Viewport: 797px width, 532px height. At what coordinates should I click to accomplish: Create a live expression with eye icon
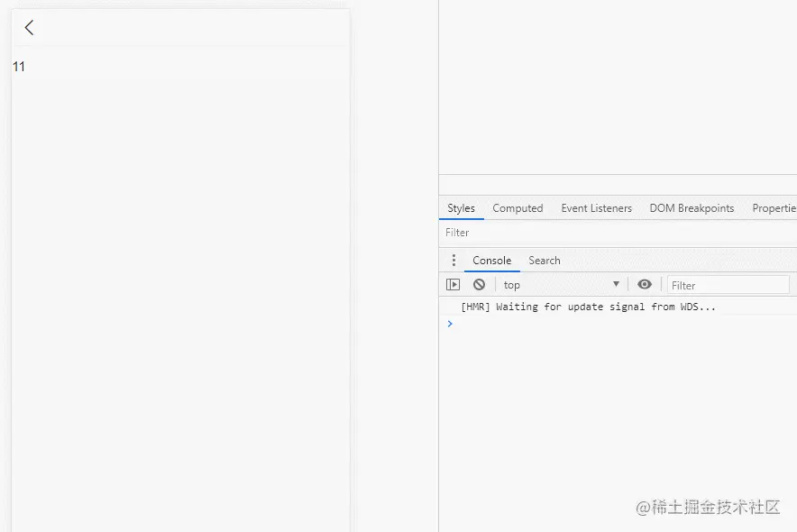coord(644,285)
